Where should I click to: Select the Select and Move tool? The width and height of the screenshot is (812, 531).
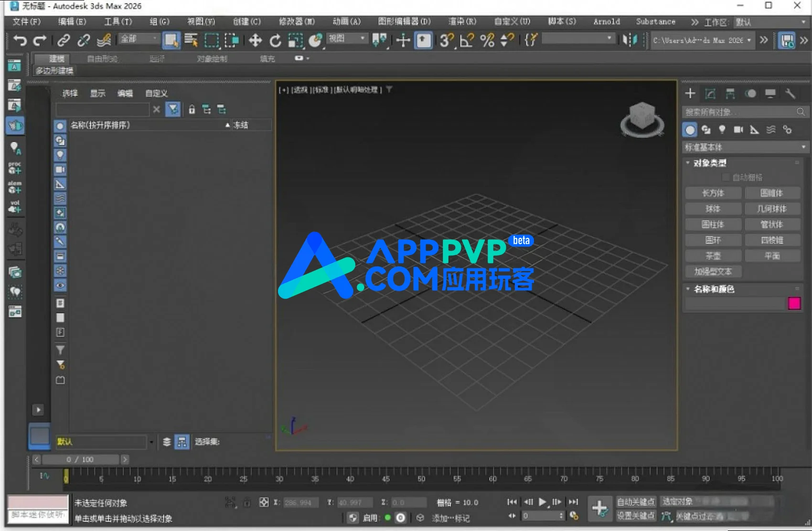click(x=256, y=41)
